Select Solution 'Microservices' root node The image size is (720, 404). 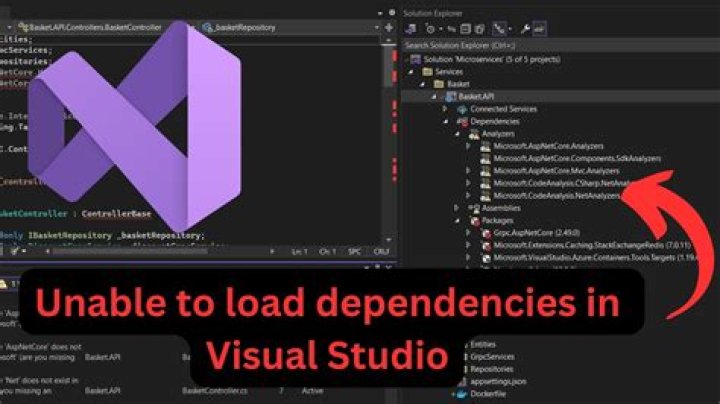tap(491, 59)
